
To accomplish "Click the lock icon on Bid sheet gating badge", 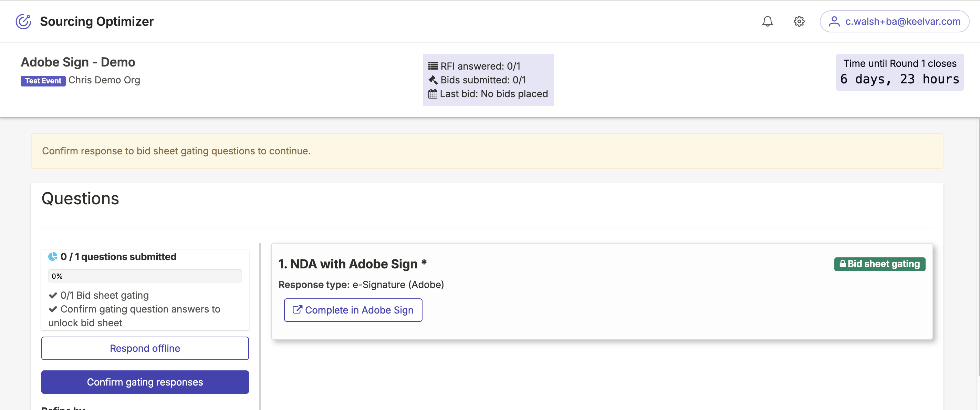I will click(843, 264).
